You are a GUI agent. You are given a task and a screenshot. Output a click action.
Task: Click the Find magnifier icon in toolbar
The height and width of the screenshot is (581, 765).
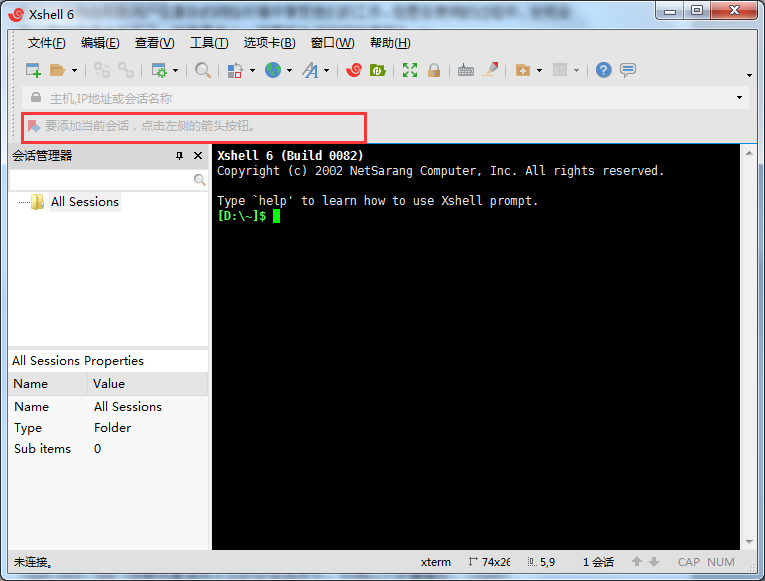pos(203,70)
